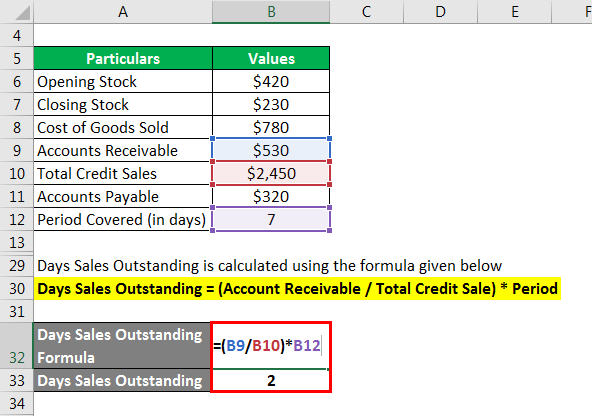Select row 13 header

click(17, 243)
